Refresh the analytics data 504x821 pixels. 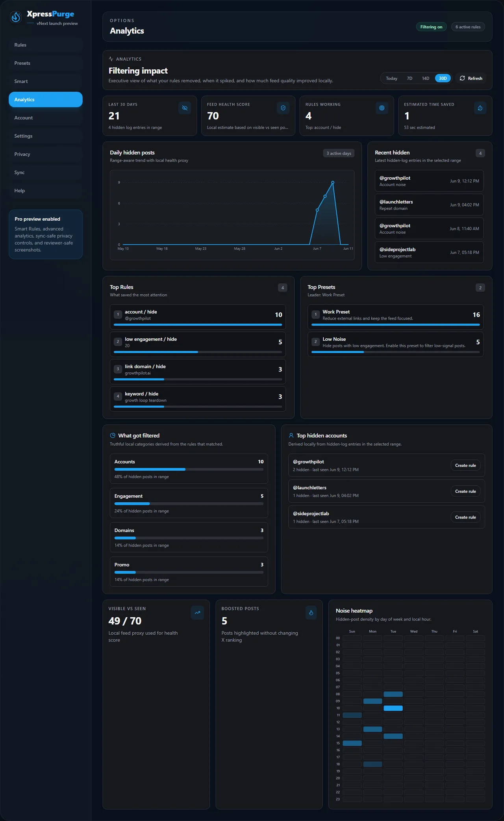[471, 78]
